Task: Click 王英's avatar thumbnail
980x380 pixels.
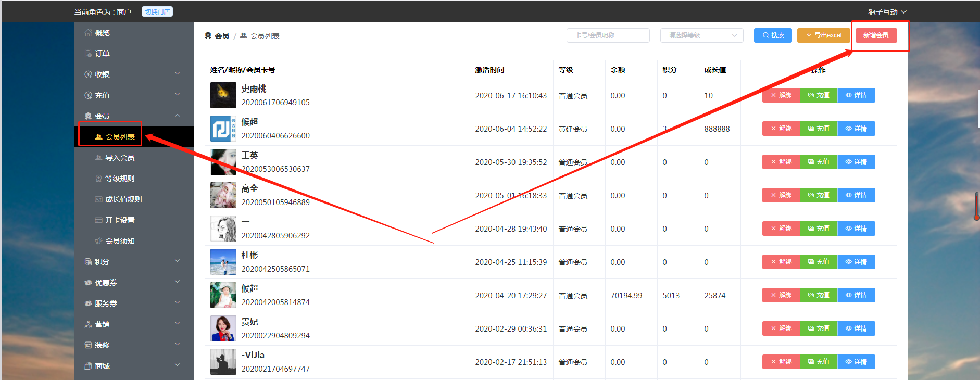Action: coord(223,162)
